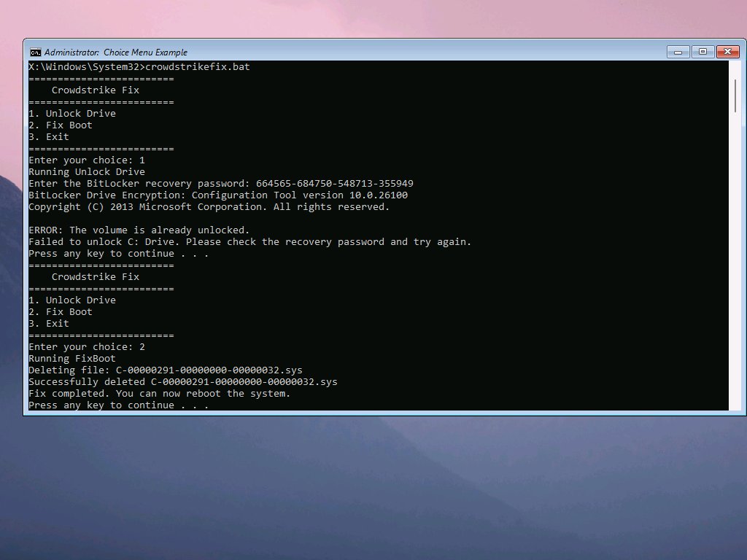The height and width of the screenshot is (560, 747).
Task: Click the last 'Press any key to continue' prompt
Action: [119, 405]
